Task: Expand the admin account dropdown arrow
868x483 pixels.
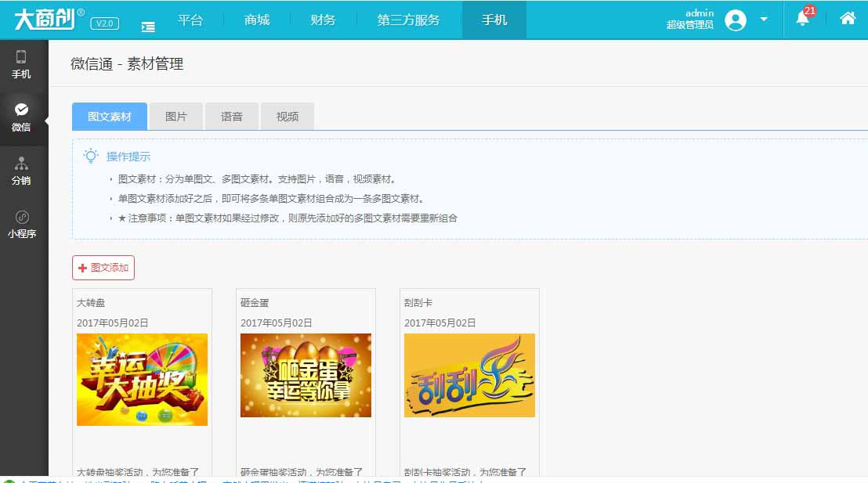Action: (x=764, y=20)
